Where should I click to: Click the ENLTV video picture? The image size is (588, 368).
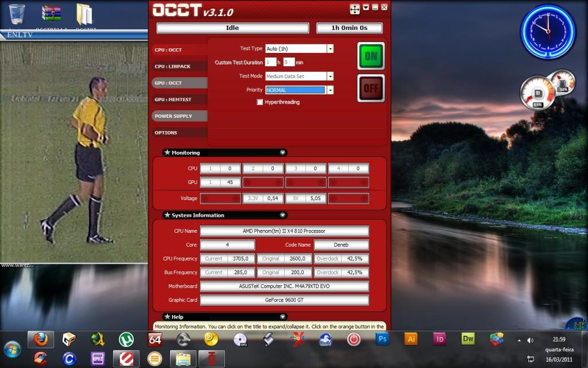point(74,152)
